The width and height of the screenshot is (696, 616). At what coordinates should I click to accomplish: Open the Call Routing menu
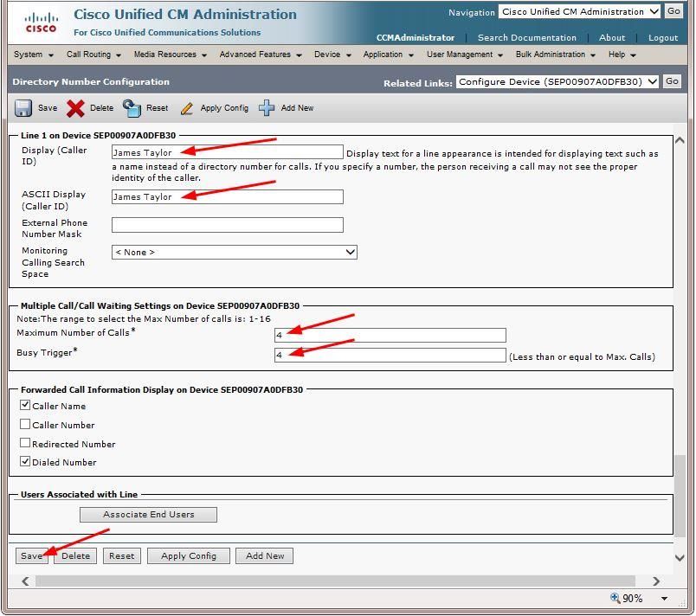tap(93, 55)
